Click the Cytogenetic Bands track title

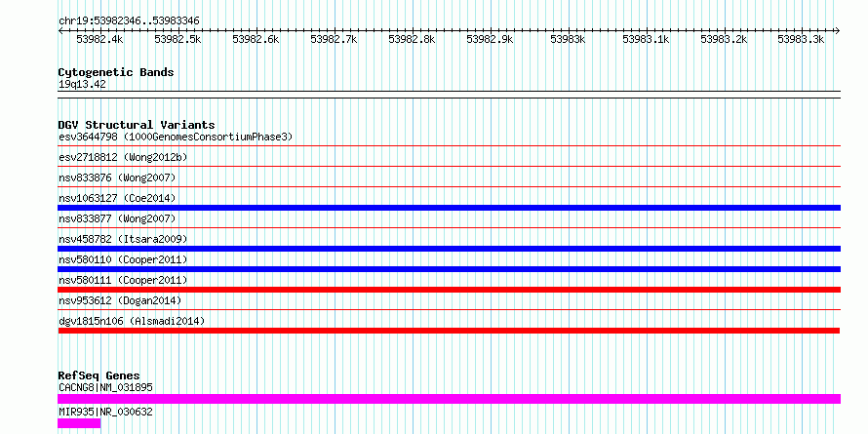pyautogui.click(x=116, y=72)
